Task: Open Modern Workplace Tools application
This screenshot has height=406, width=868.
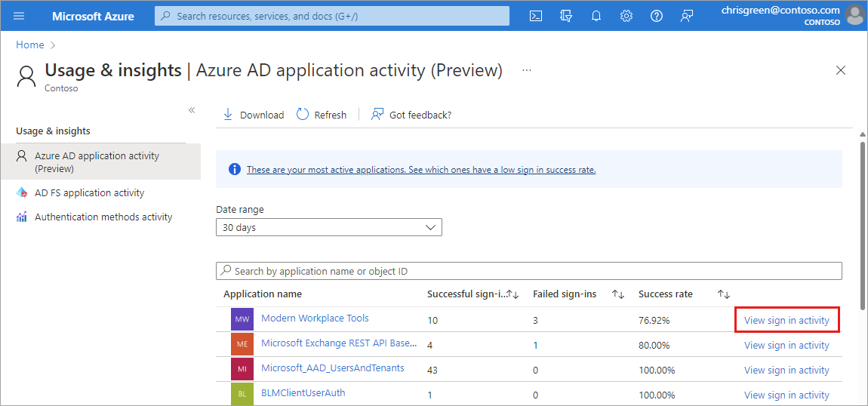Action: [x=315, y=318]
